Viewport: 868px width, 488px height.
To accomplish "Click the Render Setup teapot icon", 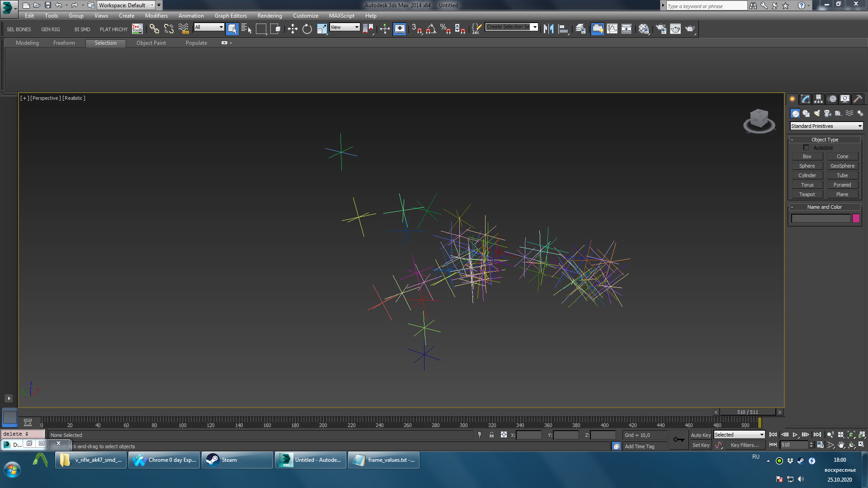I will (661, 29).
